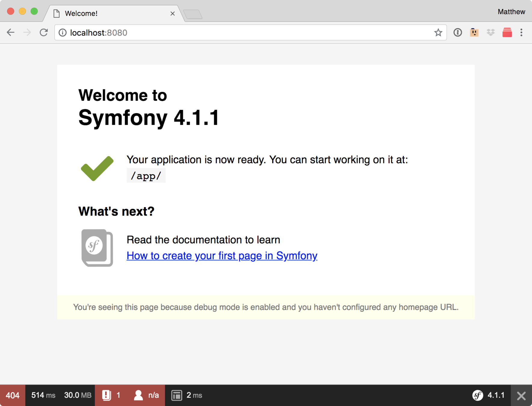Open the 30.0 MB memory panel
The width and height of the screenshot is (532, 406).
pos(78,395)
